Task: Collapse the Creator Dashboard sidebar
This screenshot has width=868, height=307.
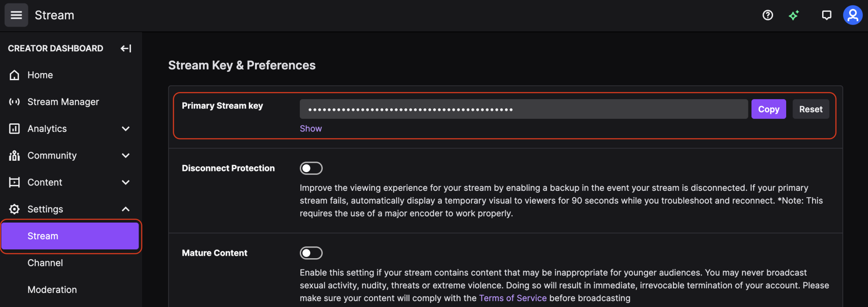Action: (x=126, y=48)
